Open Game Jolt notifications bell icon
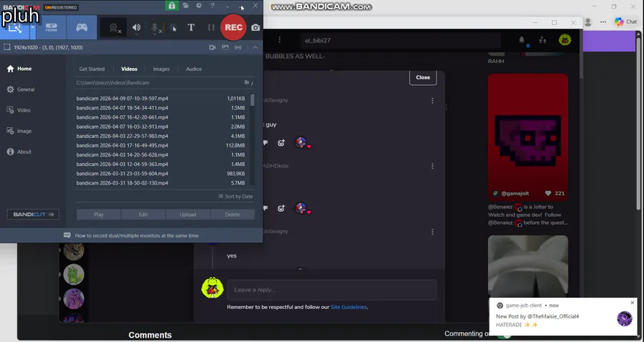The height and width of the screenshot is (342, 644). click(x=522, y=40)
